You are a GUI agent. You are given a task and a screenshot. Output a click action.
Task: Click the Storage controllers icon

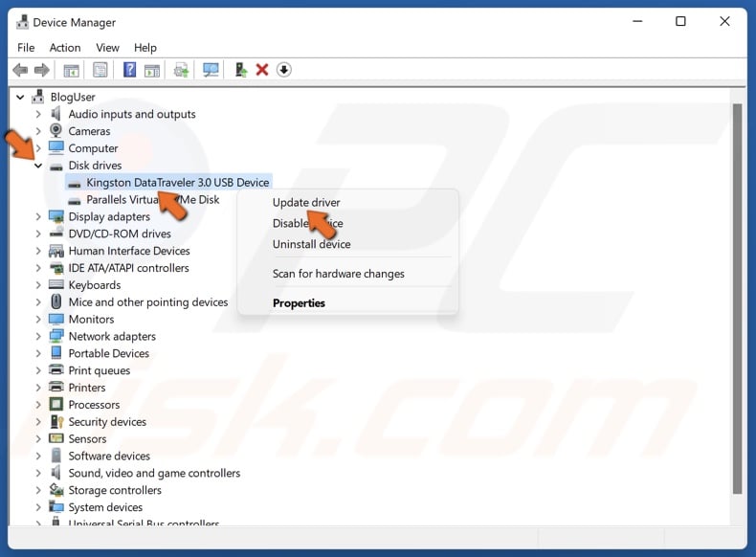tap(56, 489)
